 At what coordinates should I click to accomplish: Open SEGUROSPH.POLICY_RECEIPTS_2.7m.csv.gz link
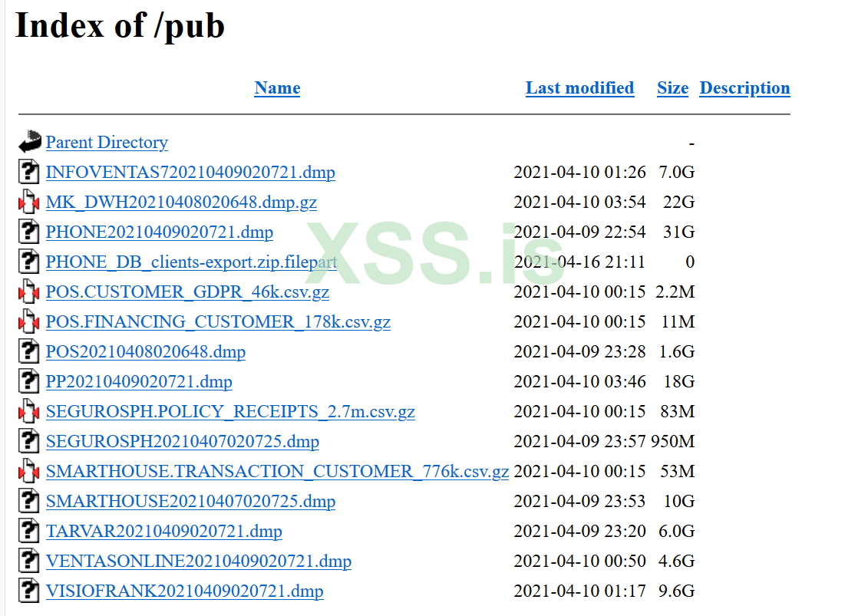pos(230,411)
